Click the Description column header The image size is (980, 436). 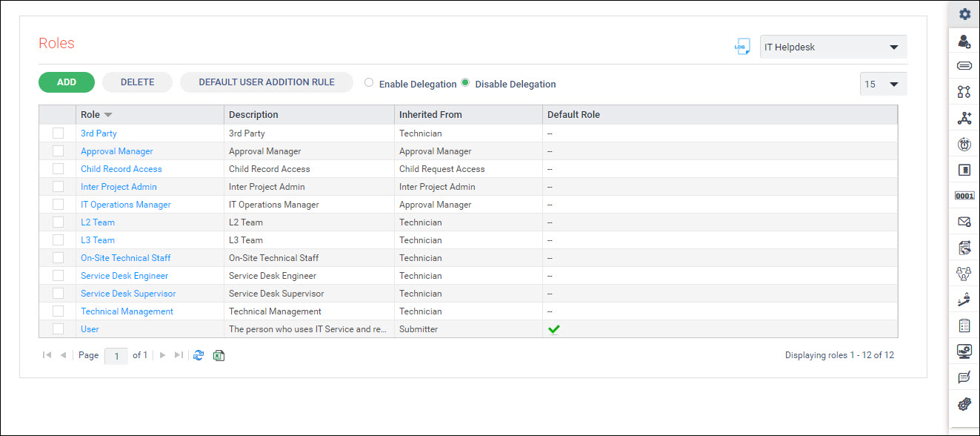[x=253, y=115]
